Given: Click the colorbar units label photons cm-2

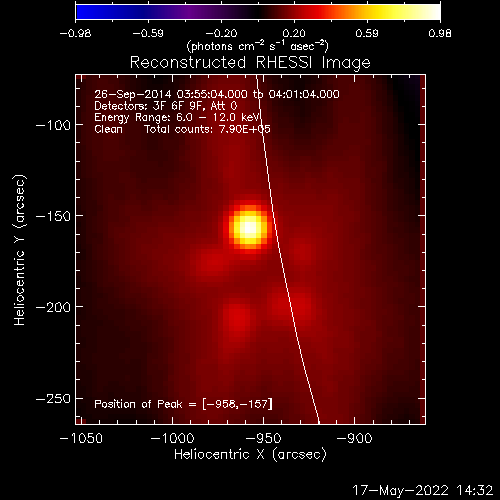Looking at the screenshot, I should [x=258, y=46].
